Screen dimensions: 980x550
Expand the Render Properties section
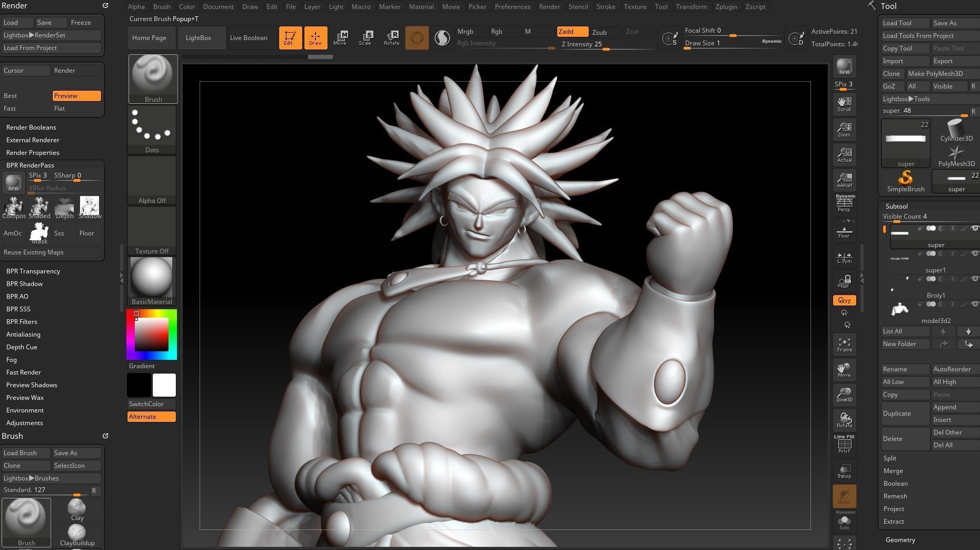(x=33, y=153)
